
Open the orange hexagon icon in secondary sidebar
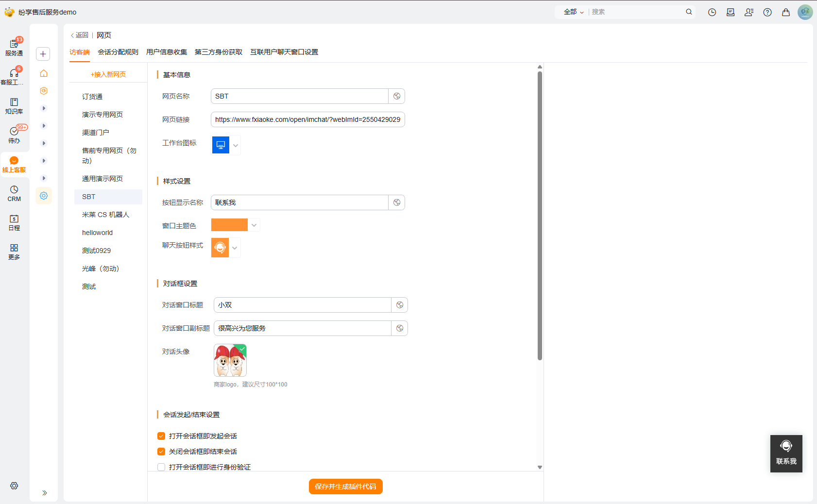[x=44, y=91]
